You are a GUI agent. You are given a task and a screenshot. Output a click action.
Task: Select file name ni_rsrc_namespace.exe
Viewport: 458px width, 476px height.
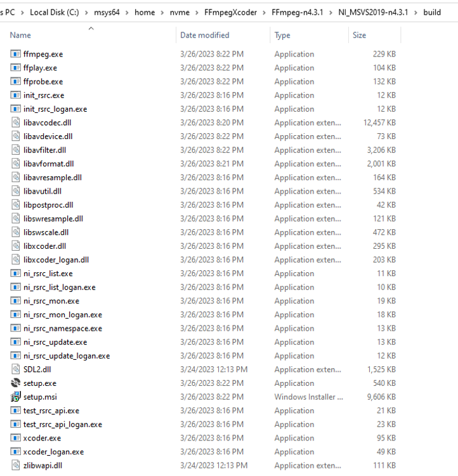click(x=63, y=329)
